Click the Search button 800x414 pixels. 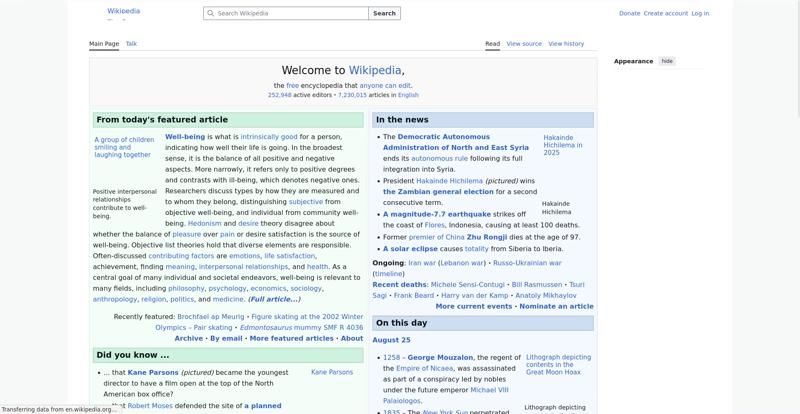pos(384,13)
